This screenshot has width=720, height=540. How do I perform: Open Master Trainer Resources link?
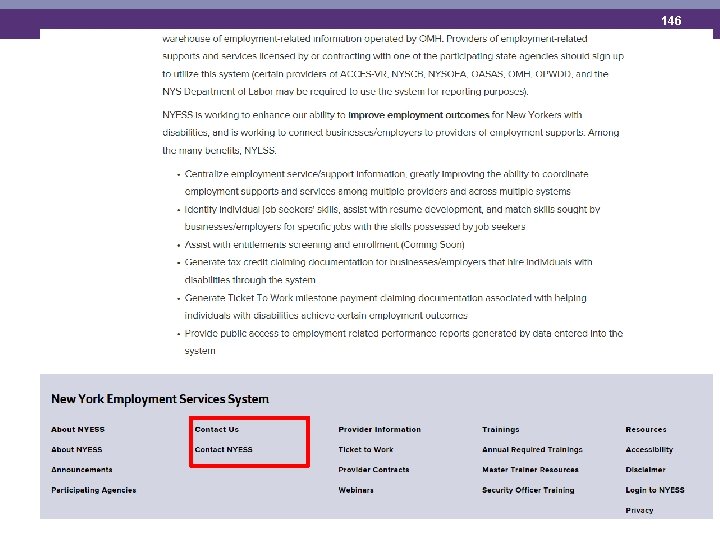[x=530, y=470]
